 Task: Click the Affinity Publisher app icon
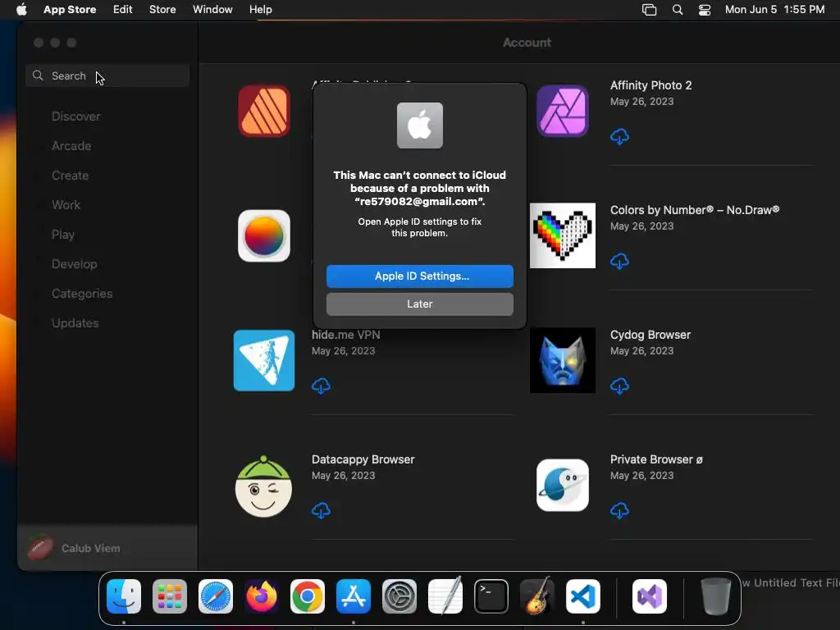tap(264, 111)
